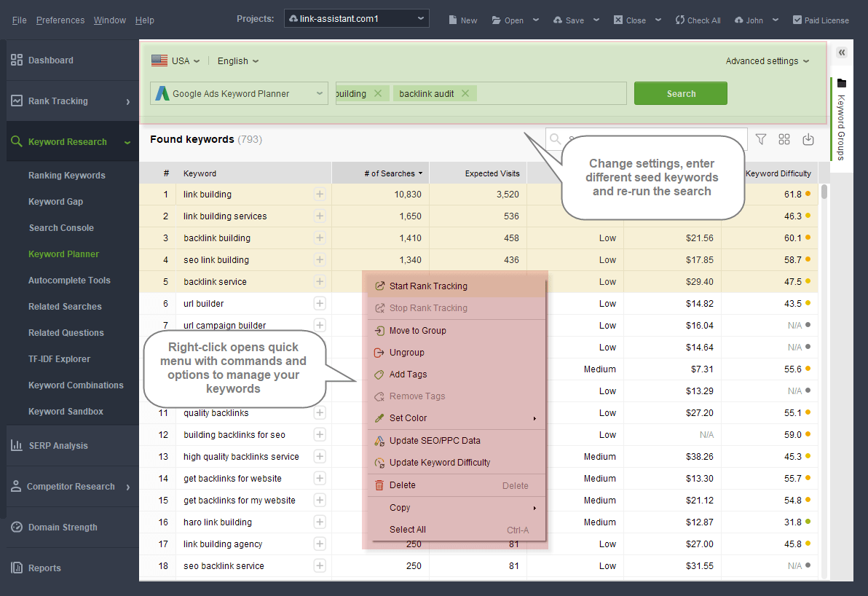The width and height of the screenshot is (868, 596).
Task: Expand Advanced settings
Action: [768, 61]
